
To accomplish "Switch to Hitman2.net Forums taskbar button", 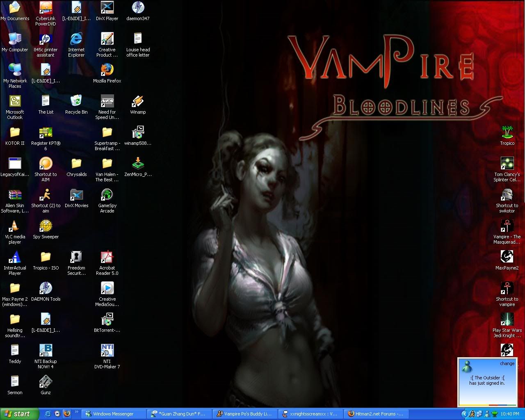I will point(376,414).
